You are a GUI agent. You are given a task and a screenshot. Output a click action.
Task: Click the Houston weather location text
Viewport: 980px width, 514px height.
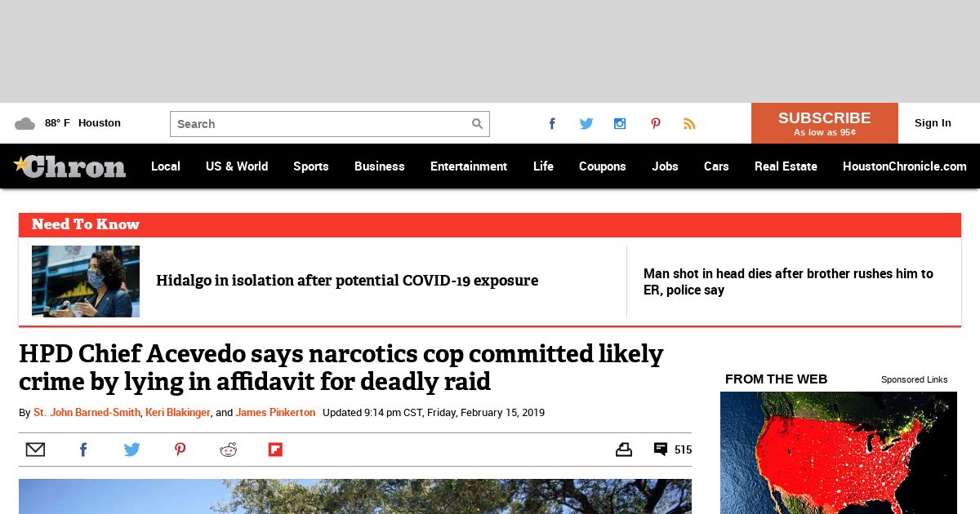(x=100, y=123)
